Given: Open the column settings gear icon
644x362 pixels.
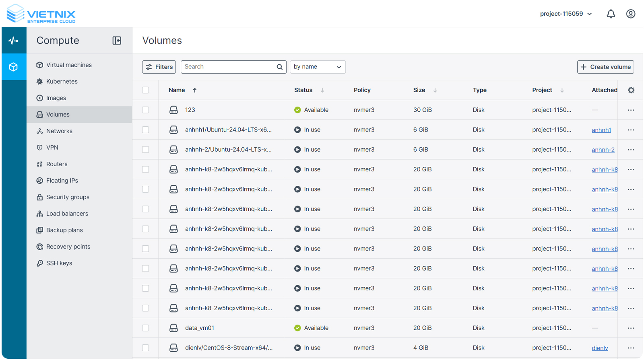Looking at the screenshot, I should coord(631,90).
